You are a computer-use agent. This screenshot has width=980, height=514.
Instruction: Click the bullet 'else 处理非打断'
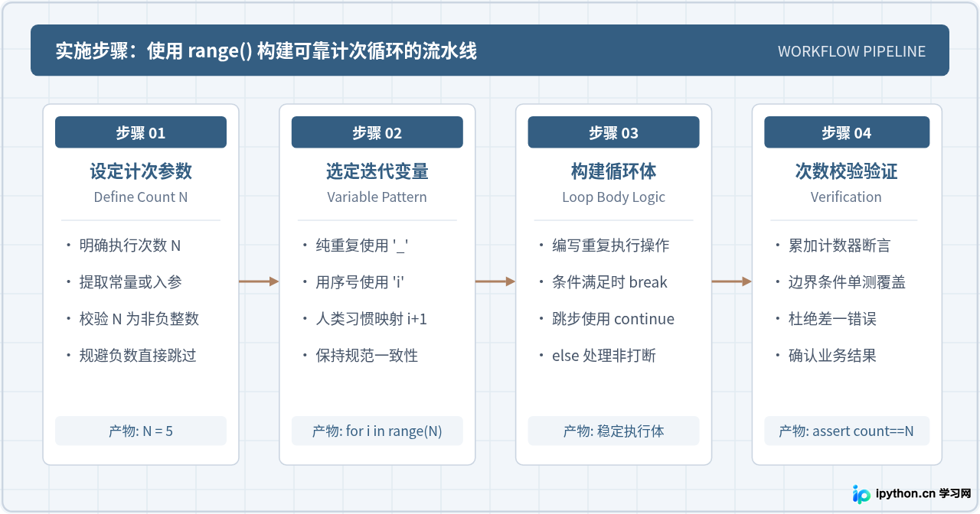pos(604,356)
